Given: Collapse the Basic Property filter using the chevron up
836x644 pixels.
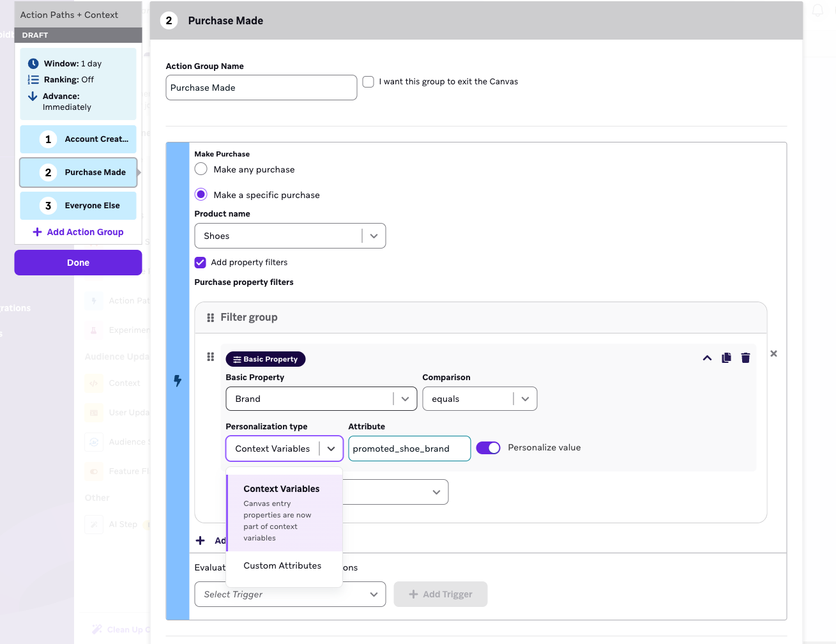Looking at the screenshot, I should (x=707, y=358).
